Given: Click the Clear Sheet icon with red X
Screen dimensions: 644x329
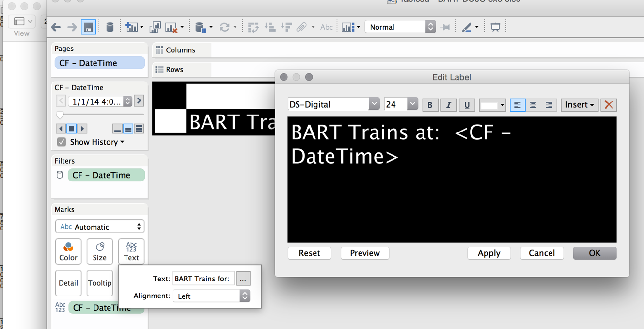Looking at the screenshot, I should point(171,28).
